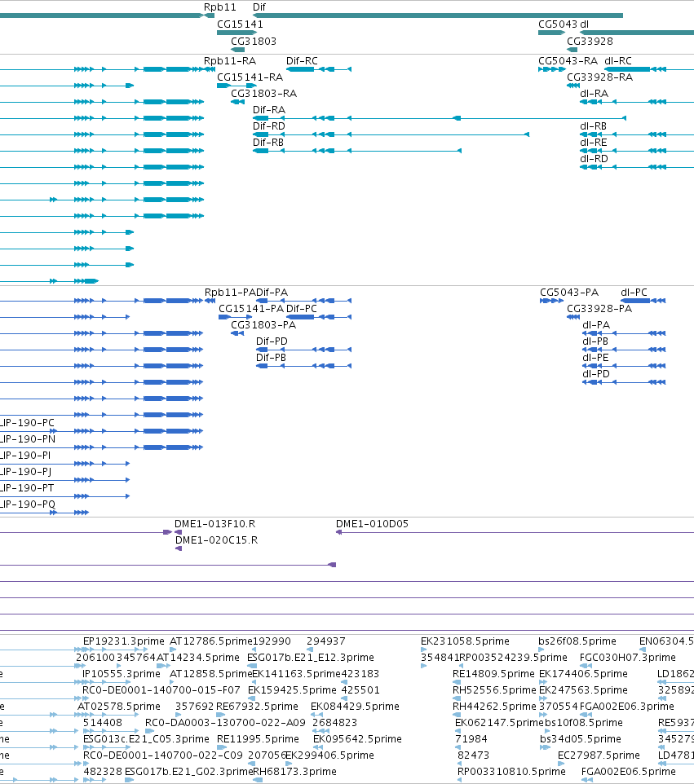Select the LIP-190-PQ protein label
Image resolution: width=694 pixels, height=784 pixels.
28,504
